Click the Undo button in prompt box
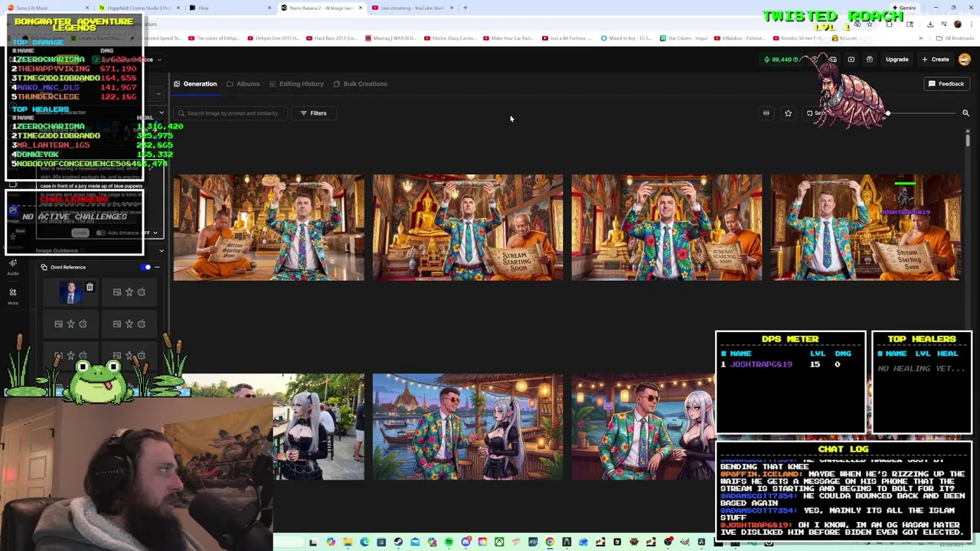Viewport: 980px width, 551px height. coord(80,233)
